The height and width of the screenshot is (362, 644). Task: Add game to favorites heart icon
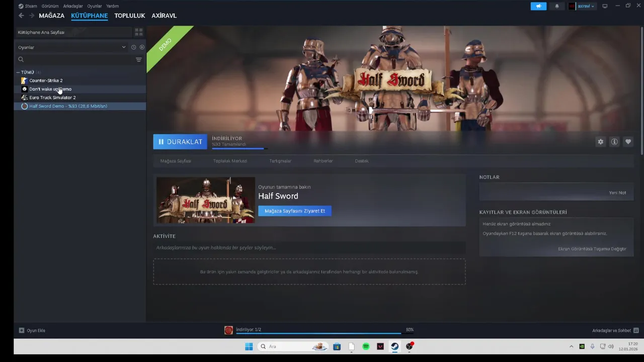(628, 142)
